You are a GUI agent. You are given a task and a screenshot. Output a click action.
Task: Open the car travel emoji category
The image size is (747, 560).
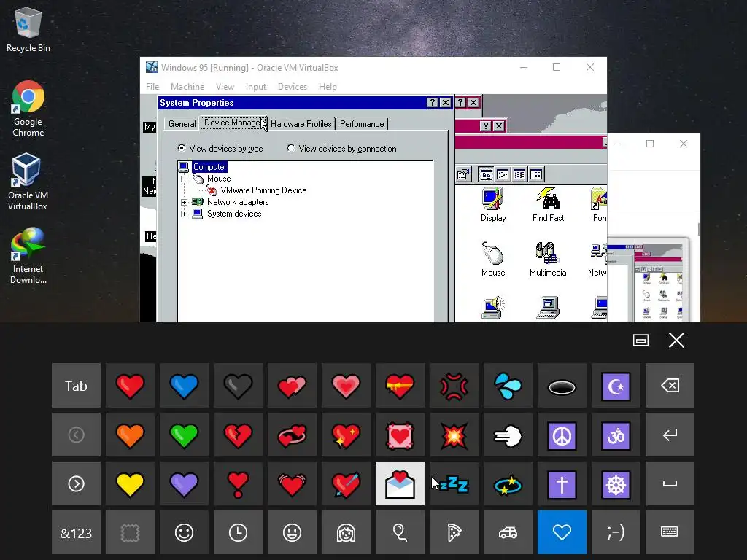click(x=508, y=533)
